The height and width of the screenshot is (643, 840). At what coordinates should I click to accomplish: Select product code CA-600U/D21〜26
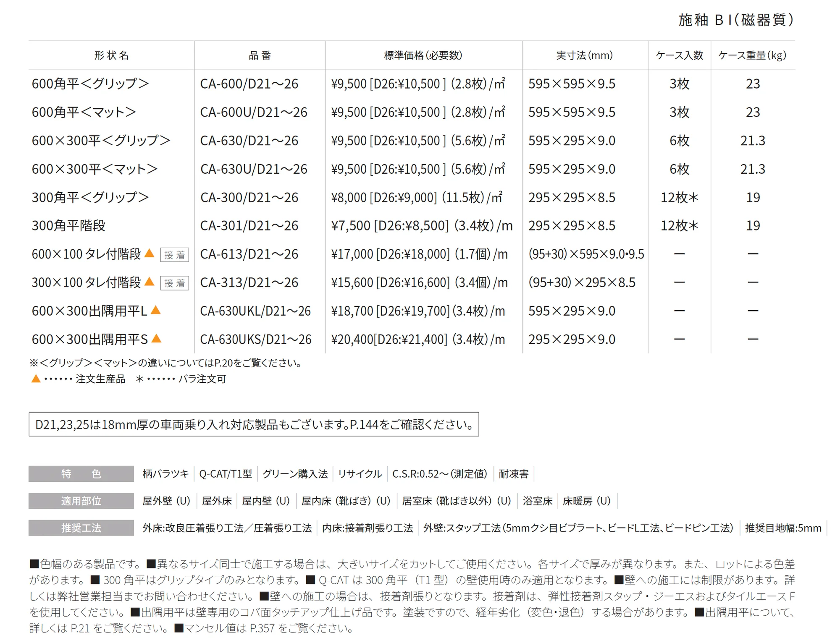(x=254, y=112)
